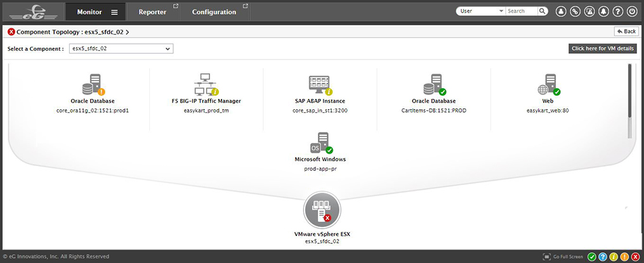Click the power sign-out icon
The image size is (644, 263).
632,11
